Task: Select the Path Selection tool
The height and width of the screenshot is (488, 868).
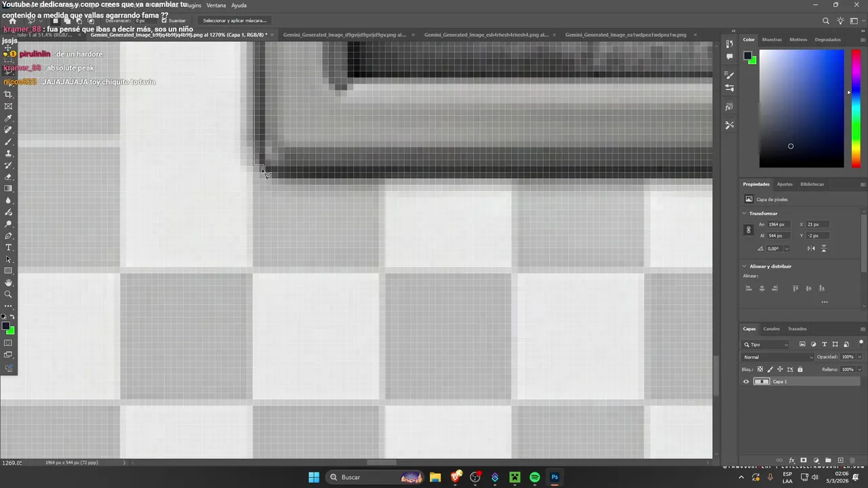Action: [8, 259]
